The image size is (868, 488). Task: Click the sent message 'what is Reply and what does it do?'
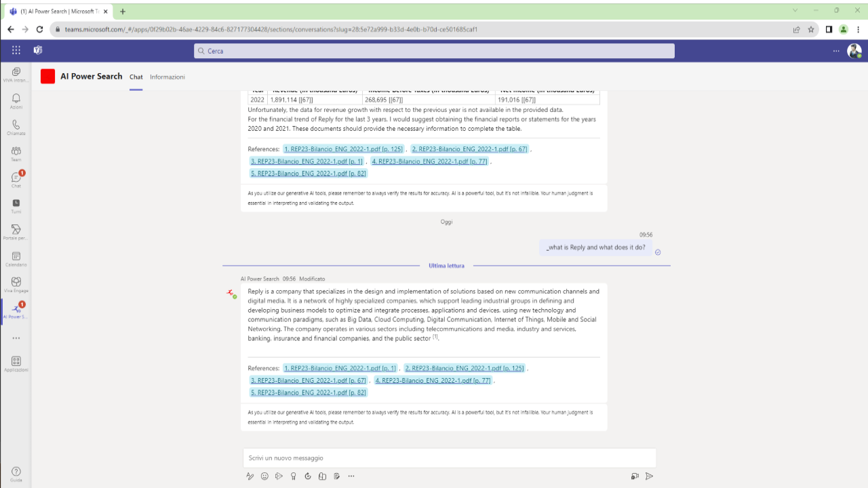596,247
